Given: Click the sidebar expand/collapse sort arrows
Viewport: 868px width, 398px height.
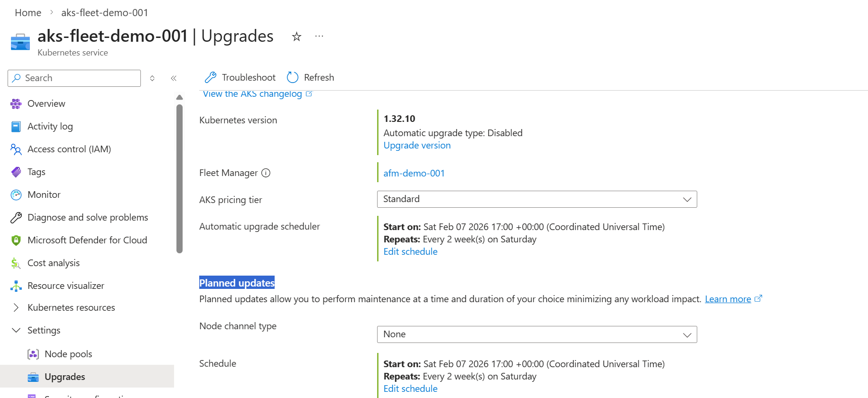Looking at the screenshot, I should (152, 78).
